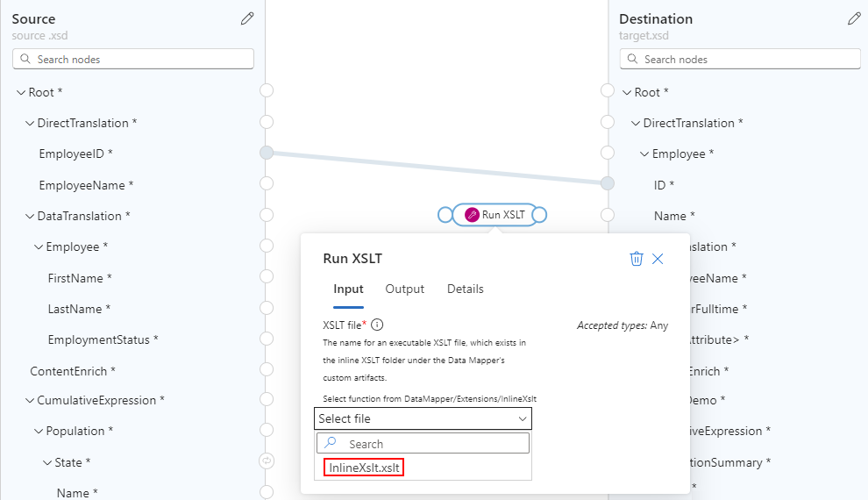868x500 pixels.
Task: Collapse the source Root node
Action: tap(20, 92)
